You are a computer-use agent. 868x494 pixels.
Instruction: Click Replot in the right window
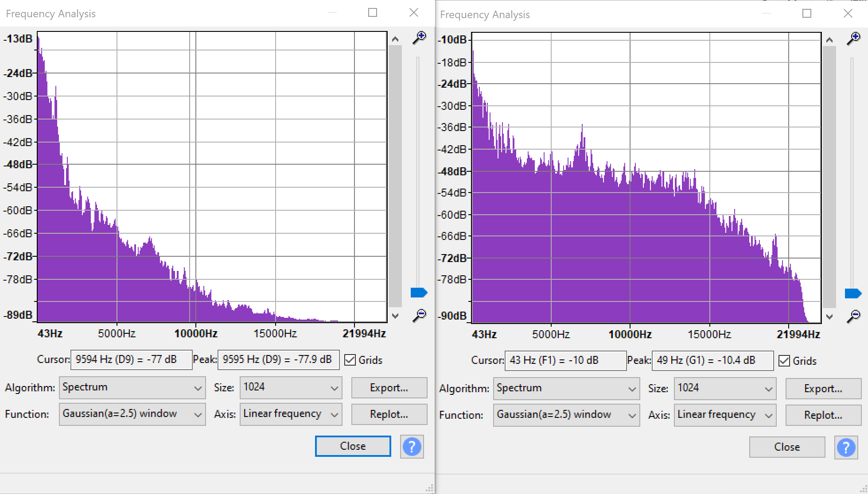click(x=823, y=415)
